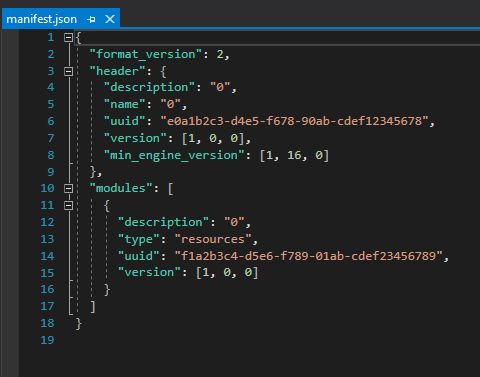Screen dimensions: 480x377
Task: Click the "min_engine_version" key
Action: 174,155
